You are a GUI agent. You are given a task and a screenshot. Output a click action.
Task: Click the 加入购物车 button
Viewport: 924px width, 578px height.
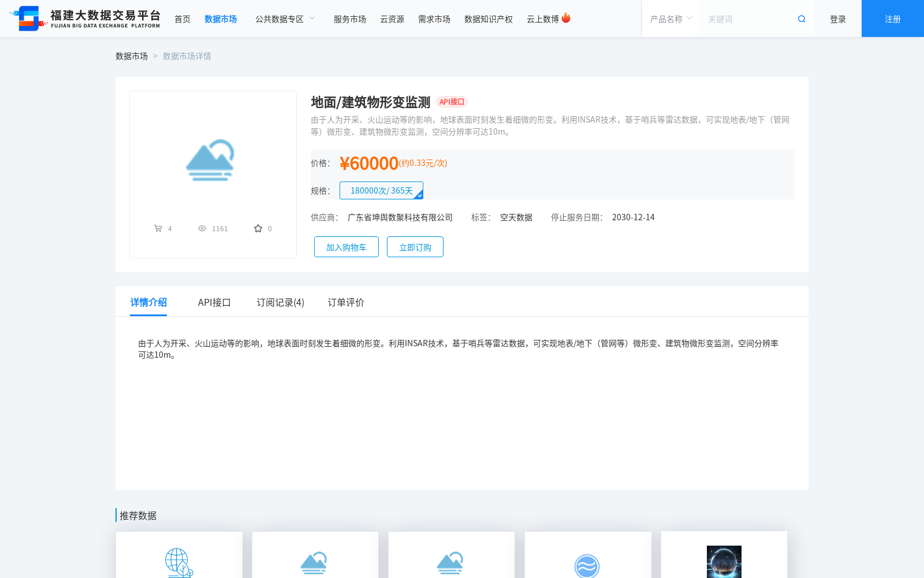click(x=346, y=247)
